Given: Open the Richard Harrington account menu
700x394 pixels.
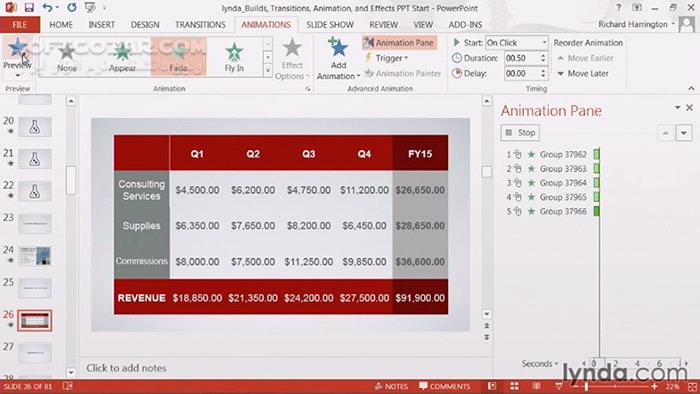Looking at the screenshot, I should (636, 24).
